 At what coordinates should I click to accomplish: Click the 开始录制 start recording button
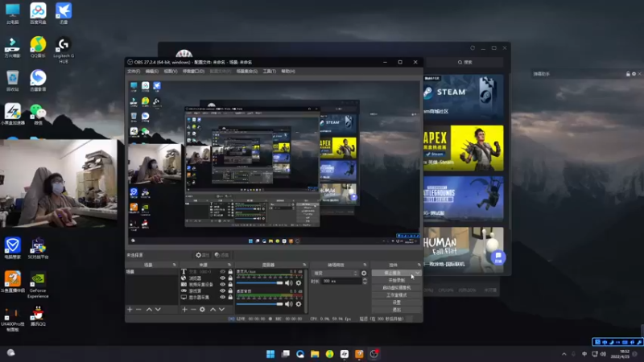point(397,280)
